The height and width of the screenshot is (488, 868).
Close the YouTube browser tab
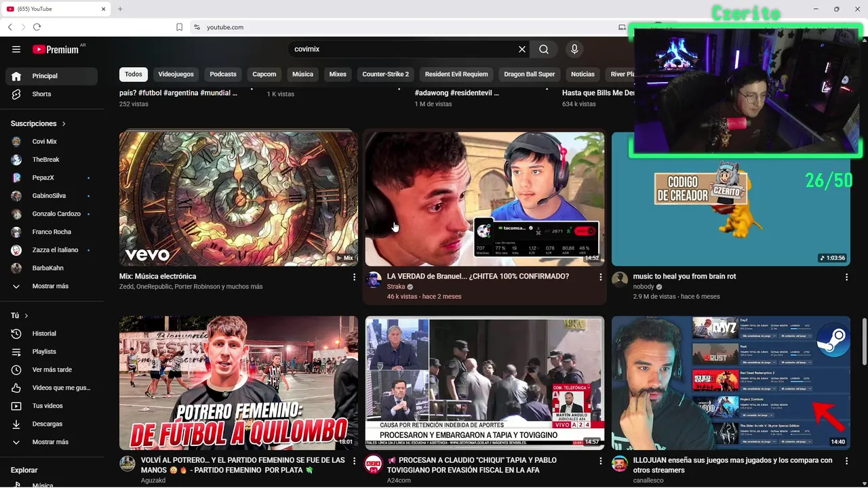click(x=104, y=9)
